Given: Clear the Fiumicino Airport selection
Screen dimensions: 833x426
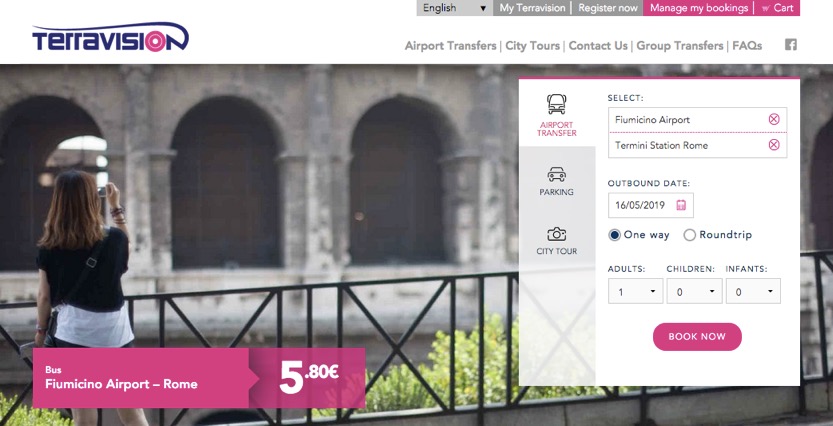Looking at the screenshot, I should coord(774,120).
